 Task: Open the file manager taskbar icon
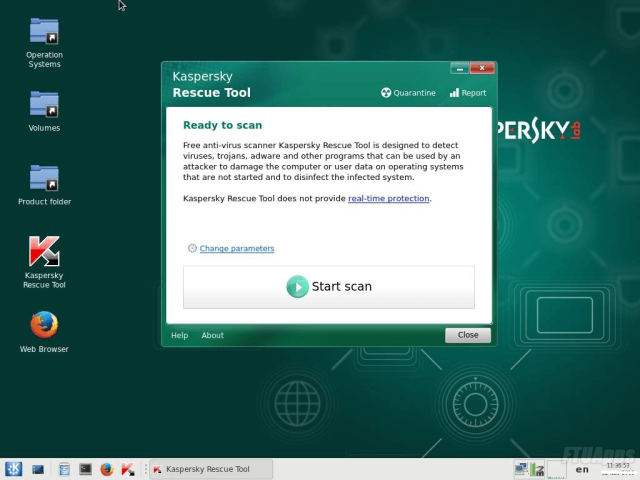click(x=64, y=469)
